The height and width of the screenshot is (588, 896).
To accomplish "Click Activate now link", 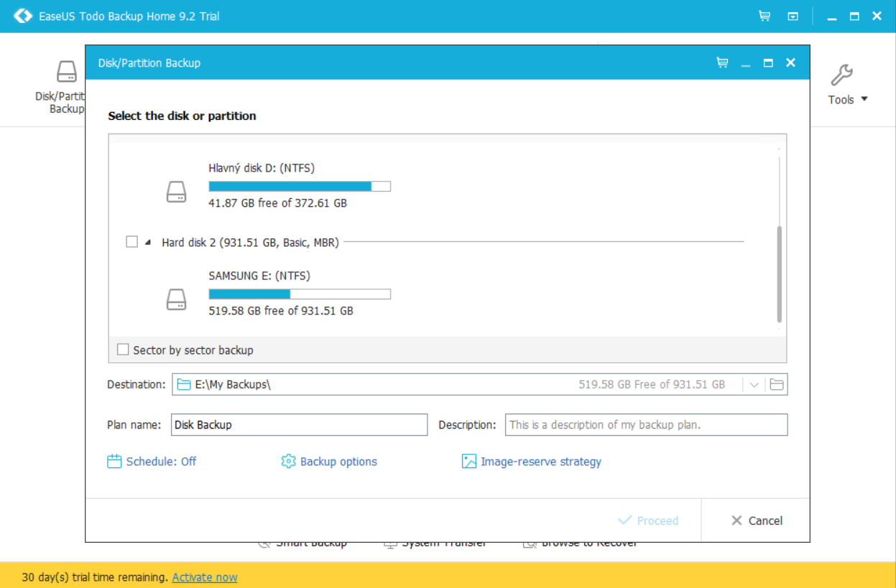I will click(x=205, y=577).
